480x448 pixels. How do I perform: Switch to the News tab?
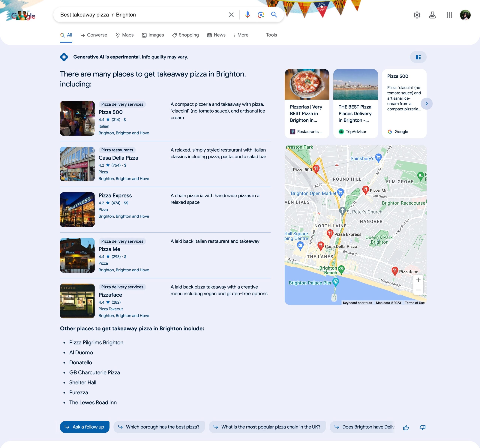[216, 35]
